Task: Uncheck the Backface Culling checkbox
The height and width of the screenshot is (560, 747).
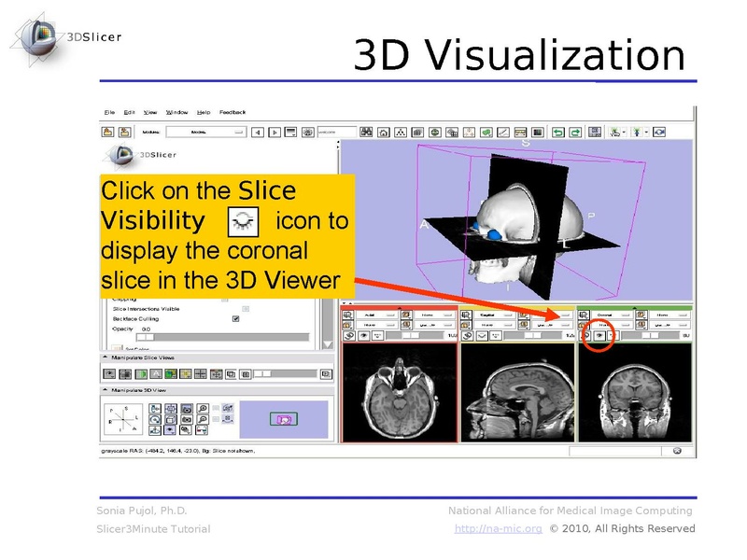Action: coord(234,319)
